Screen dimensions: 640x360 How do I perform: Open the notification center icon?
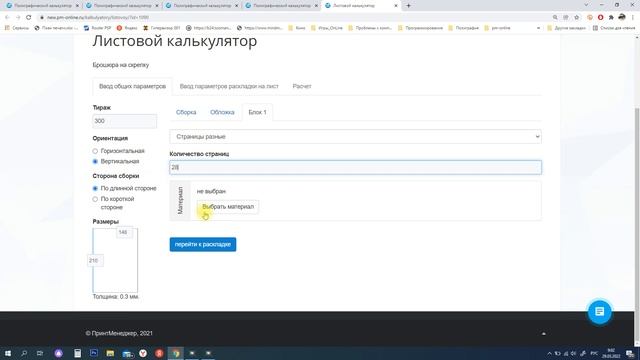(630, 353)
